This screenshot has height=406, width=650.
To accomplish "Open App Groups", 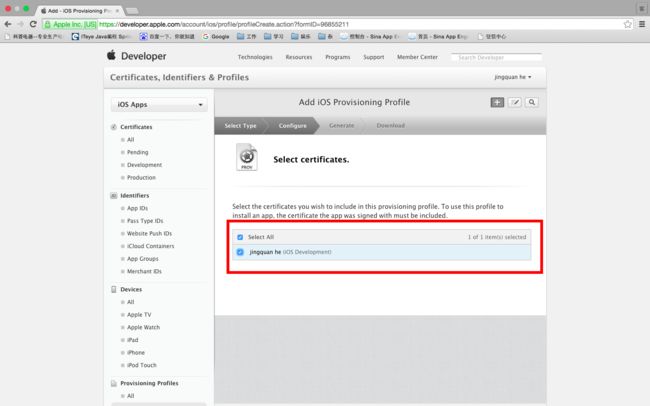I will click(143, 259).
